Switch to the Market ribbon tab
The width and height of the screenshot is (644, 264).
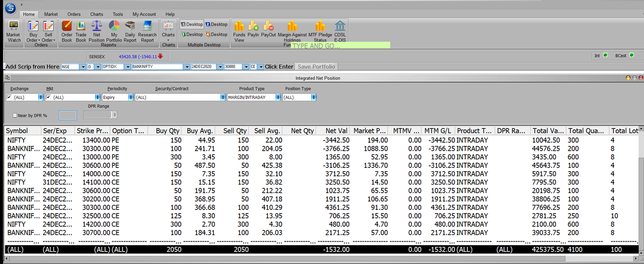pos(51,13)
